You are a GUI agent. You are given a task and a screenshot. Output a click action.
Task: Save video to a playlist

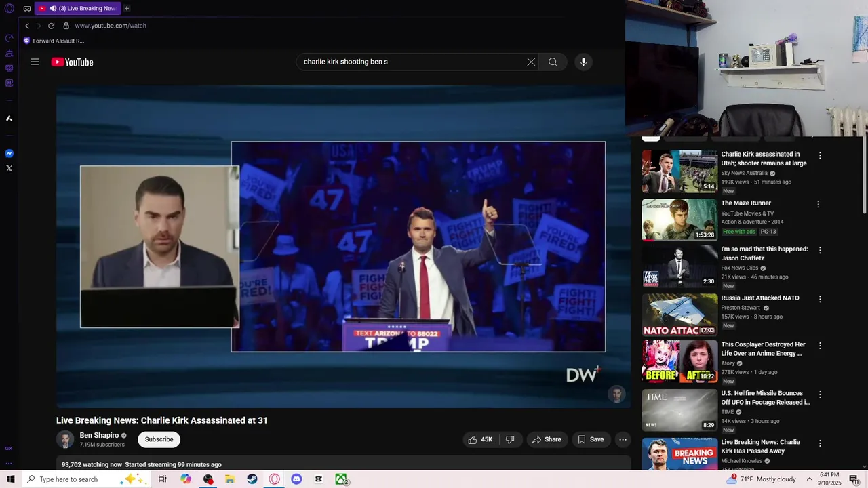591,439
